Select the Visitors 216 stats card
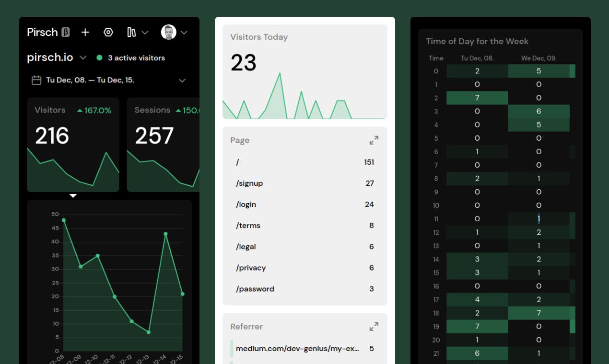 pos(73,145)
